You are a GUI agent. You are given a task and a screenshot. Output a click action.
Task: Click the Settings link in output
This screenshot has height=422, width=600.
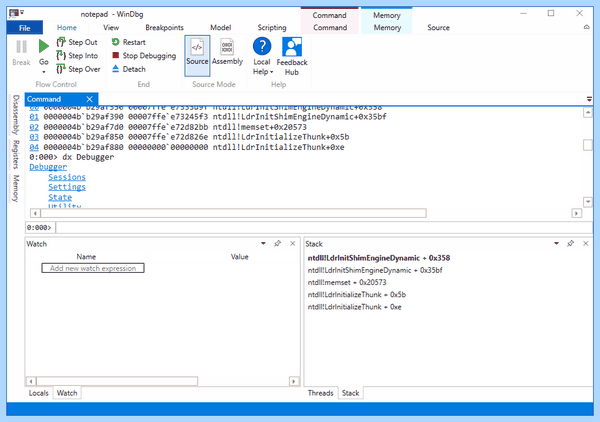(67, 187)
